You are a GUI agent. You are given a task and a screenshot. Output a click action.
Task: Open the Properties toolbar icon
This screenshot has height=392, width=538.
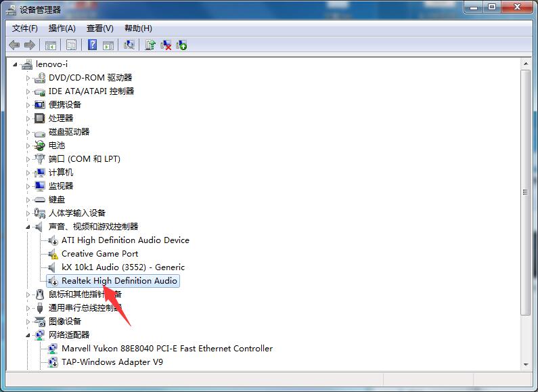pyautogui.click(x=71, y=45)
